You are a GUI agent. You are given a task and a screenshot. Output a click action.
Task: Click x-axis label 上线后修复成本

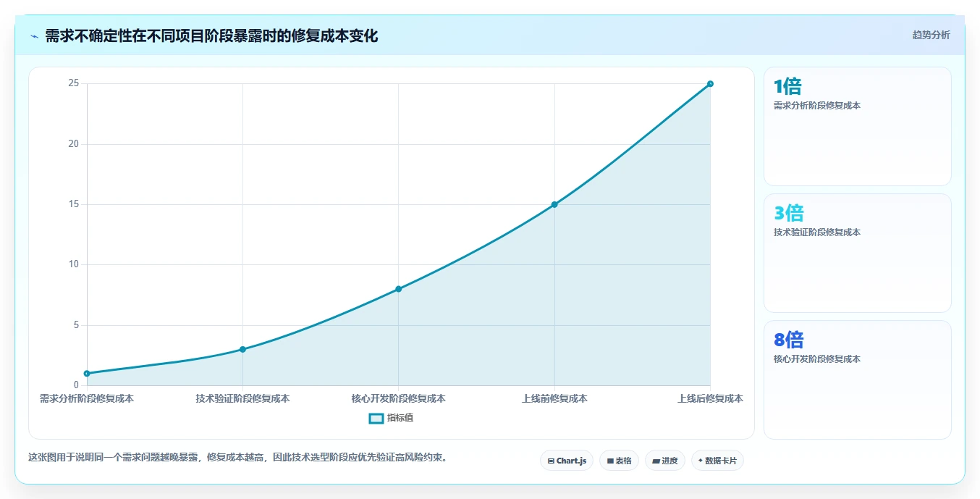tap(710, 398)
